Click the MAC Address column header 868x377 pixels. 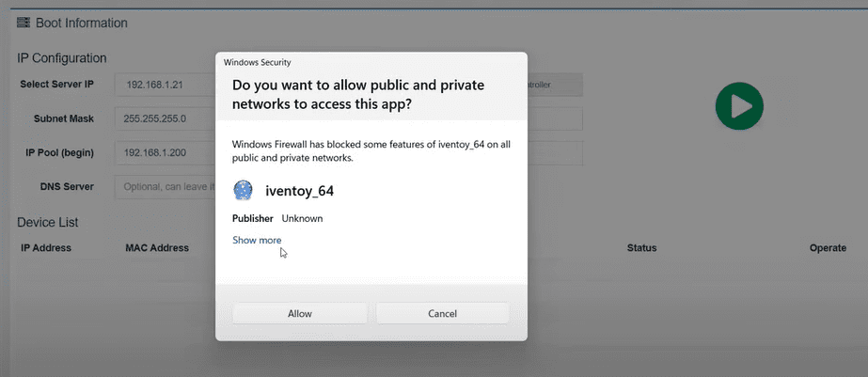pyautogui.click(x=157, y=248)
